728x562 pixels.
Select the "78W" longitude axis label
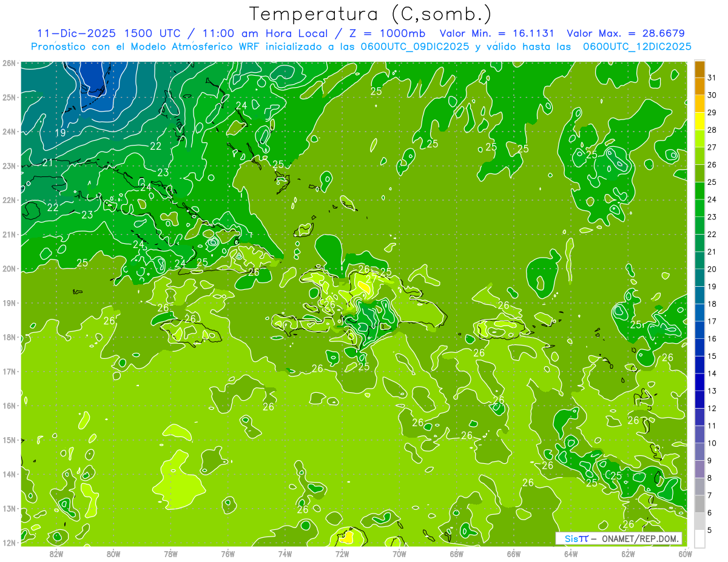[x=170, y=553]
